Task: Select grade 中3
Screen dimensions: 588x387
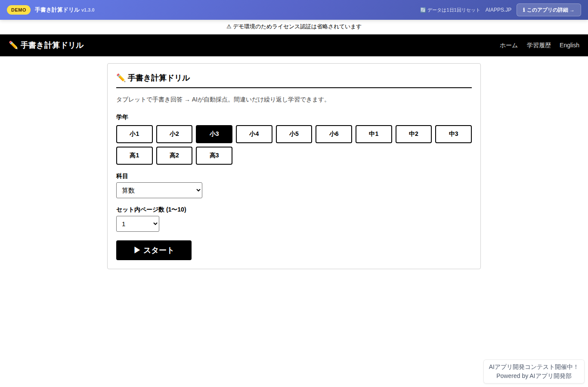Action: click(x=453, y=134)
